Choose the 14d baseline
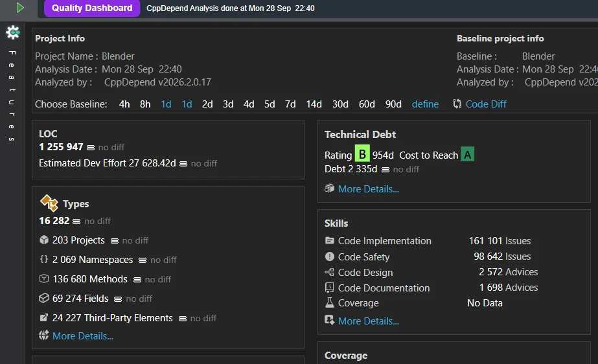Viewport: 598px width, 364px height. click(x=314, y=104)
